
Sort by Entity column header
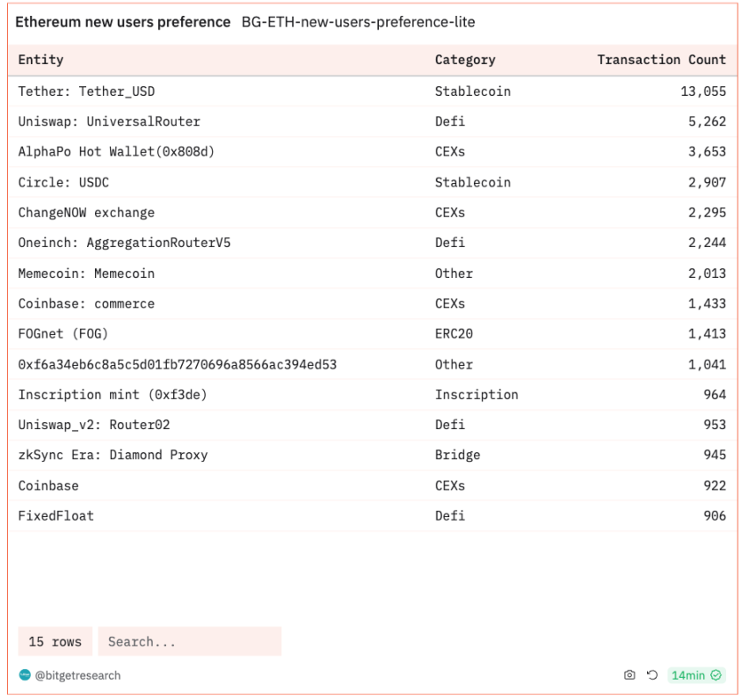pyautogui.click(x=40, y=60)
